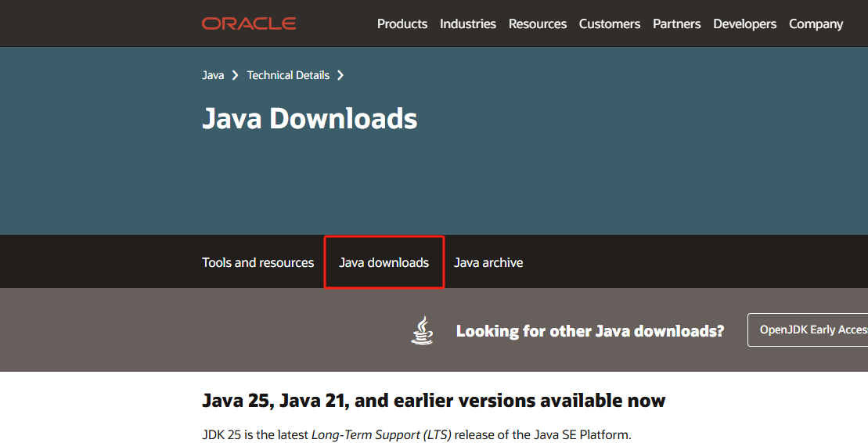Click 'Java 25, Java 21, and earlier versions' heading
This screenshot has height=443, width=868.
(434, 401)
